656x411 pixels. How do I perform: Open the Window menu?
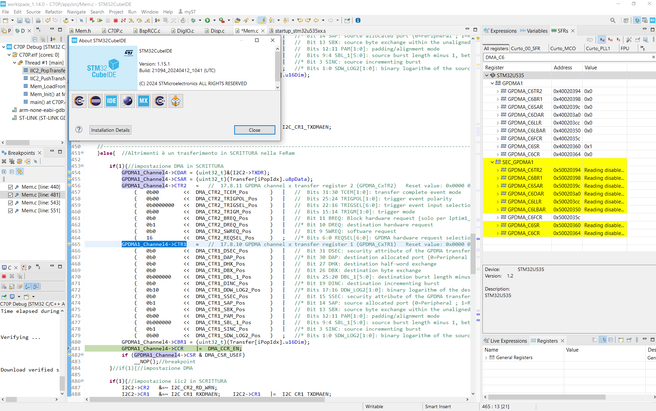point(149,12)
